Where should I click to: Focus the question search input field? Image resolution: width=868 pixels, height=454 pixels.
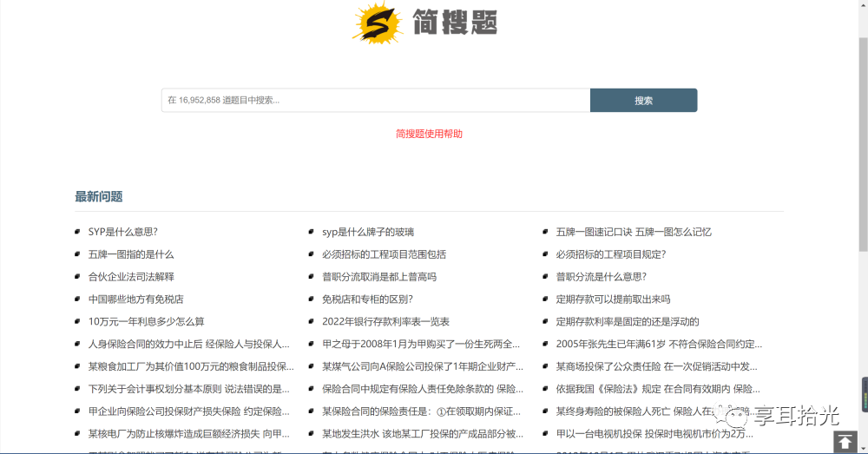376,100
